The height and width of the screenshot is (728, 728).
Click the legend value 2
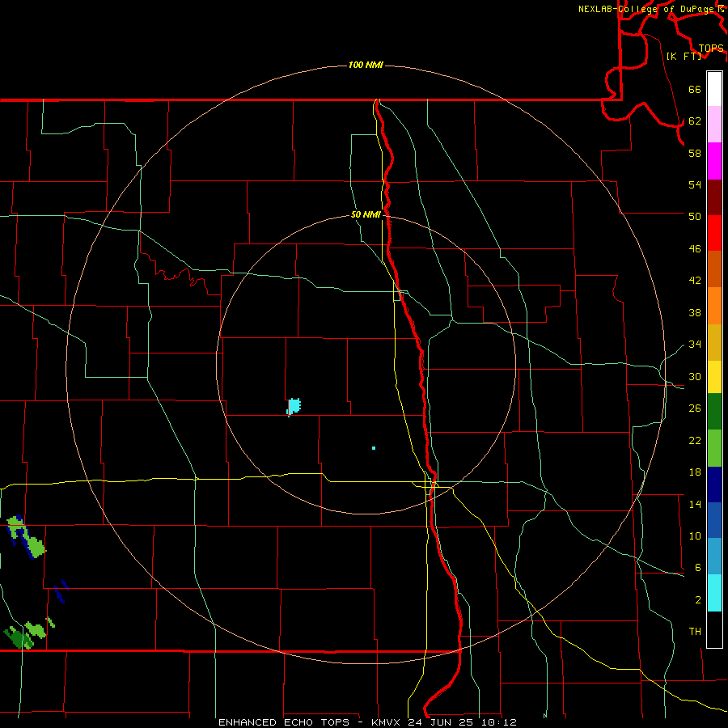[697, 600]
